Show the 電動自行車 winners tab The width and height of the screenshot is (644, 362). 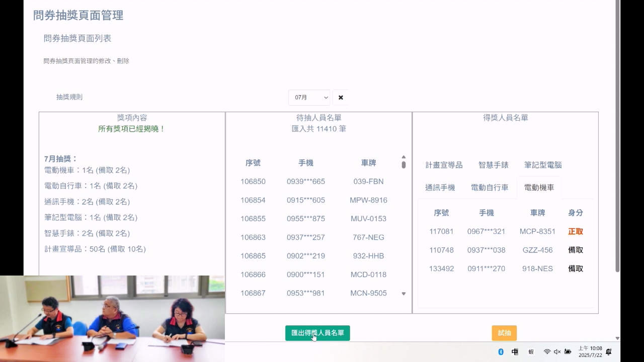pyautogui.click(x=490, y=188)
